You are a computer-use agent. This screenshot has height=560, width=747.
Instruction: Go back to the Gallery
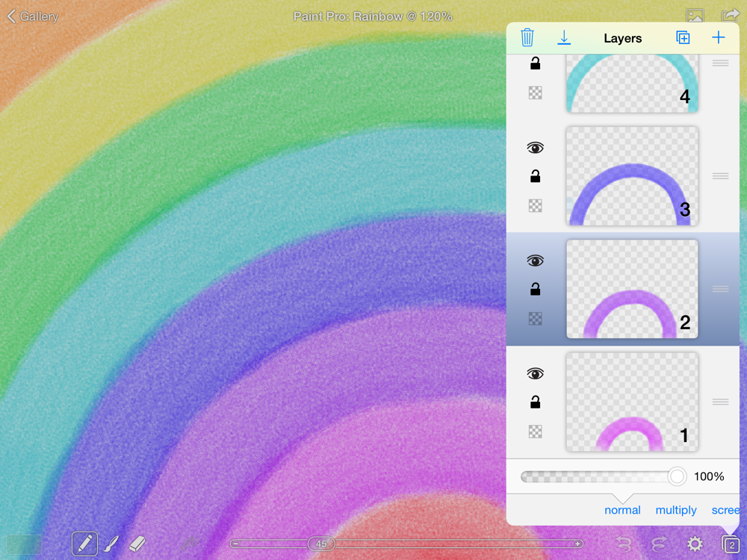point(32,16)
